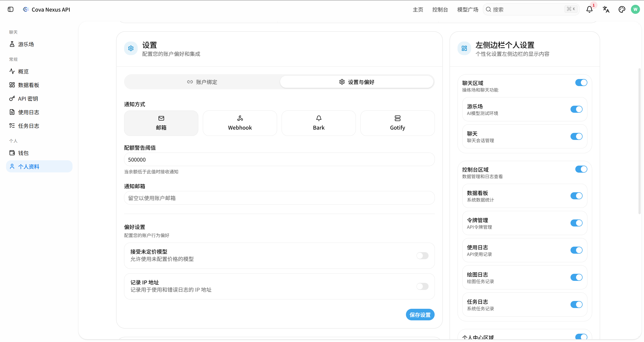Image resolution: width=644 pixels, height=342 pixels.
Task: Toggle the 聊天会话管理 switch
Action: click(577, 136)
